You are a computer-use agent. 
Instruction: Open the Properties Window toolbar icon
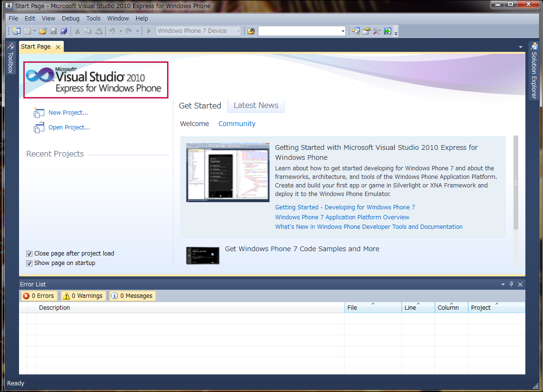[366, 31]
